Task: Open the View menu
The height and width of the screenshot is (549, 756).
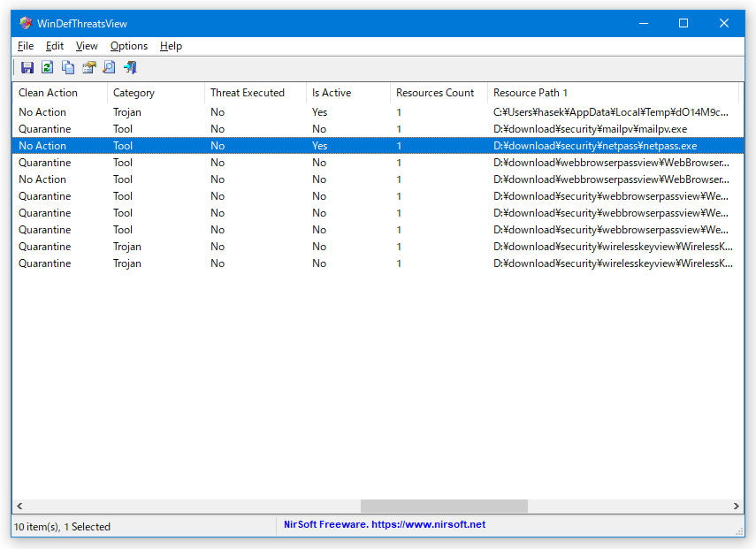Action: pyautogui.click(x=87, y=46)
